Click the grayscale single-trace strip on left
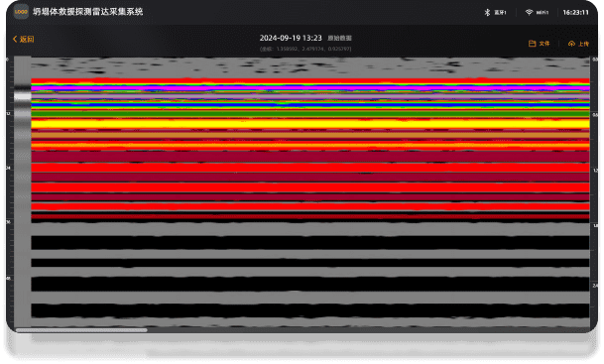This screenshot has height=364, width=604. (23, 191)
